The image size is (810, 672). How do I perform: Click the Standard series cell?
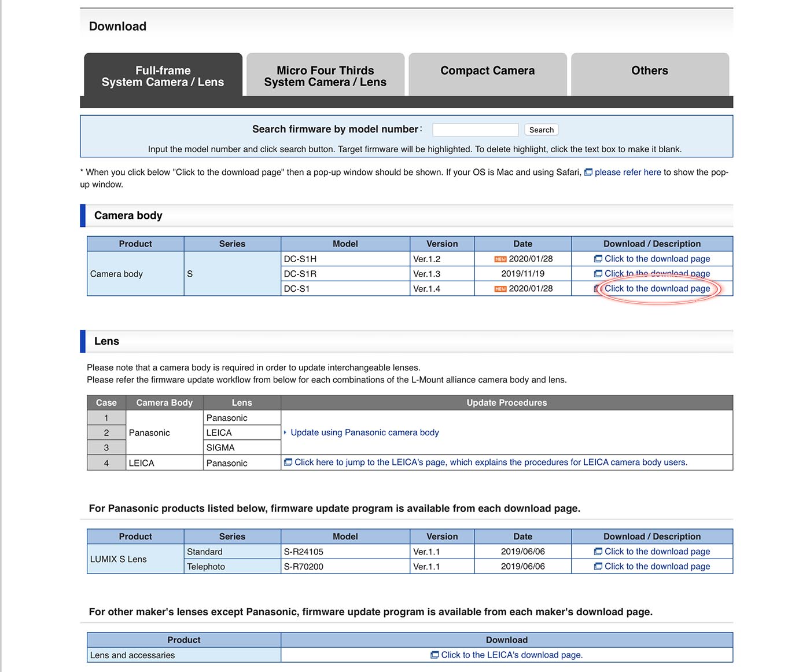click(233, 552)
